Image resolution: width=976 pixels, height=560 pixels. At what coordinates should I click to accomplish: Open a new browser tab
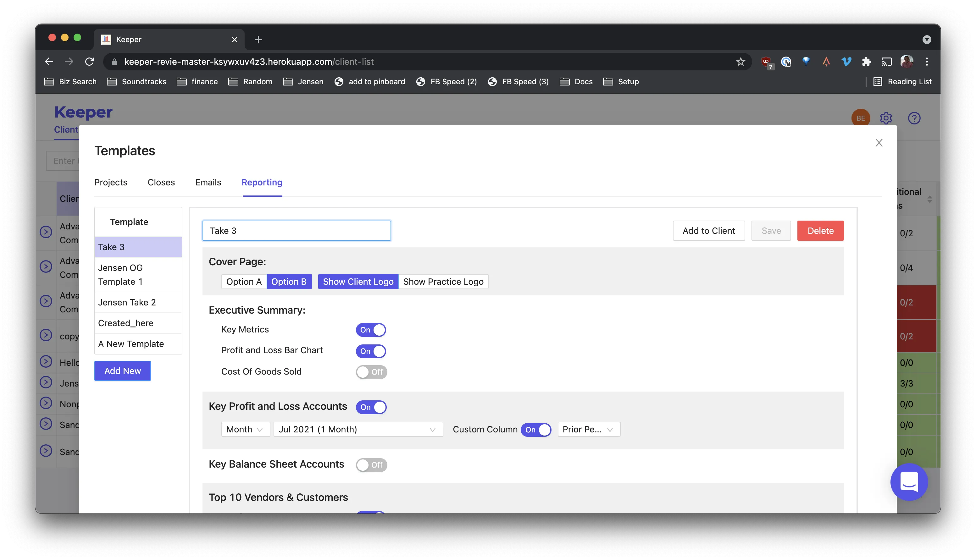pos(258,40)
